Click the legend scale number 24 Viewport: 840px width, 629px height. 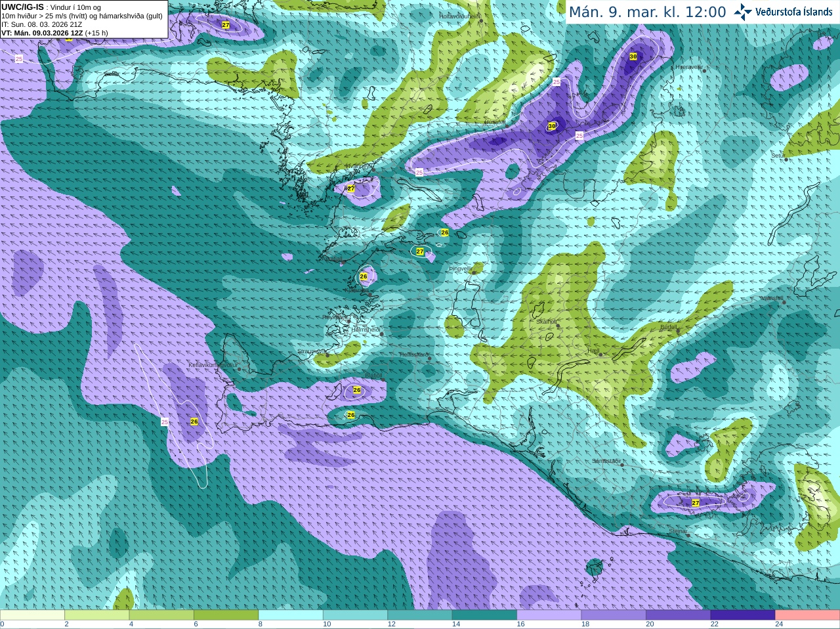tap(779, 624)
